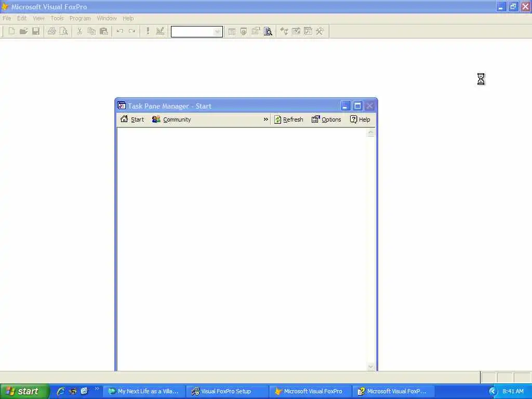Image resolution: width=532 pixels, height=399 pixels.
Task: Minimize the Task Pane Manager window
Action: coord(345,106)
